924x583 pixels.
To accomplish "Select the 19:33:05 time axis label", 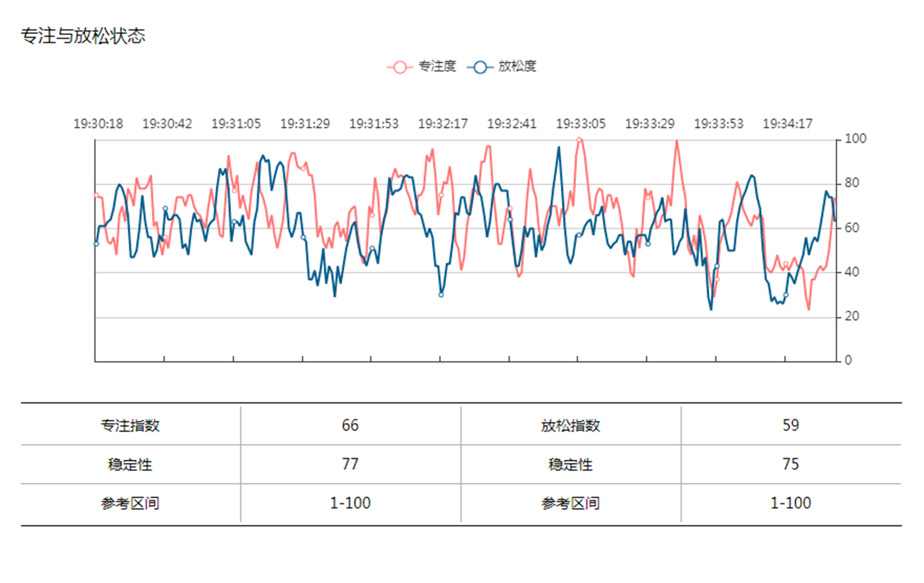I will pos(581,124).
